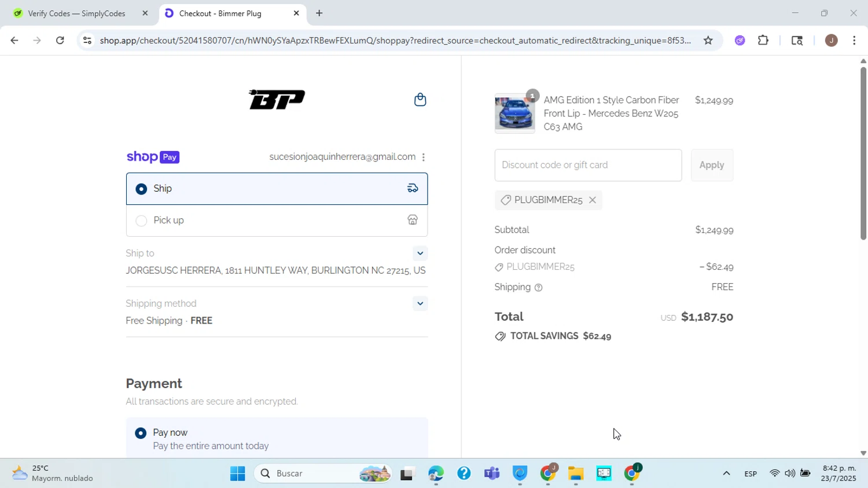Select the Pick up delivery option
The image size is (868, 488).
pyautogui.click(x=277, y=221)
